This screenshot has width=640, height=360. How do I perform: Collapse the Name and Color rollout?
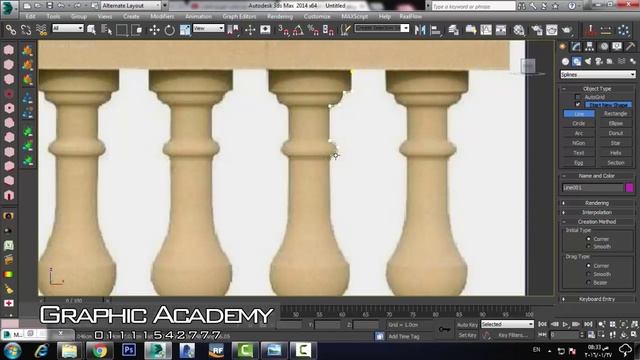(597, 176)
